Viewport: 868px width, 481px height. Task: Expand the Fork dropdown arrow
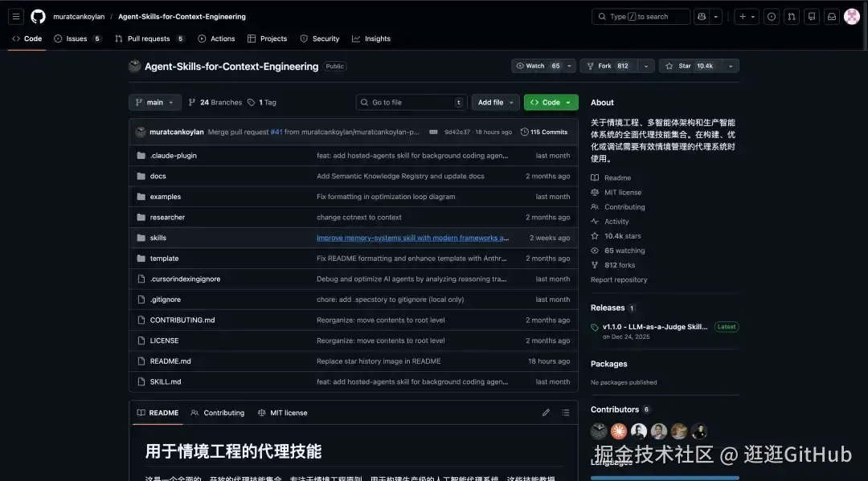coord(646,66)
